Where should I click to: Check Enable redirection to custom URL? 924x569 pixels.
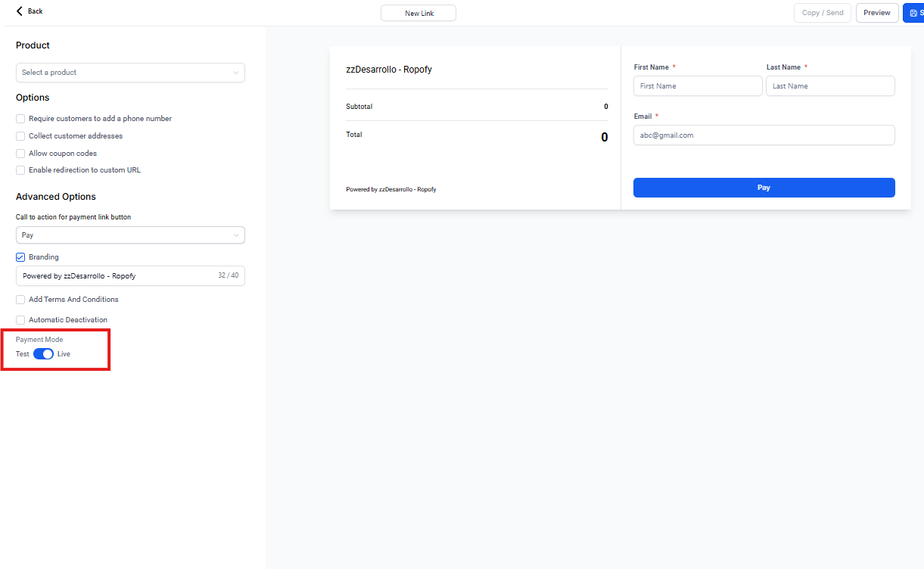(20, 170)
